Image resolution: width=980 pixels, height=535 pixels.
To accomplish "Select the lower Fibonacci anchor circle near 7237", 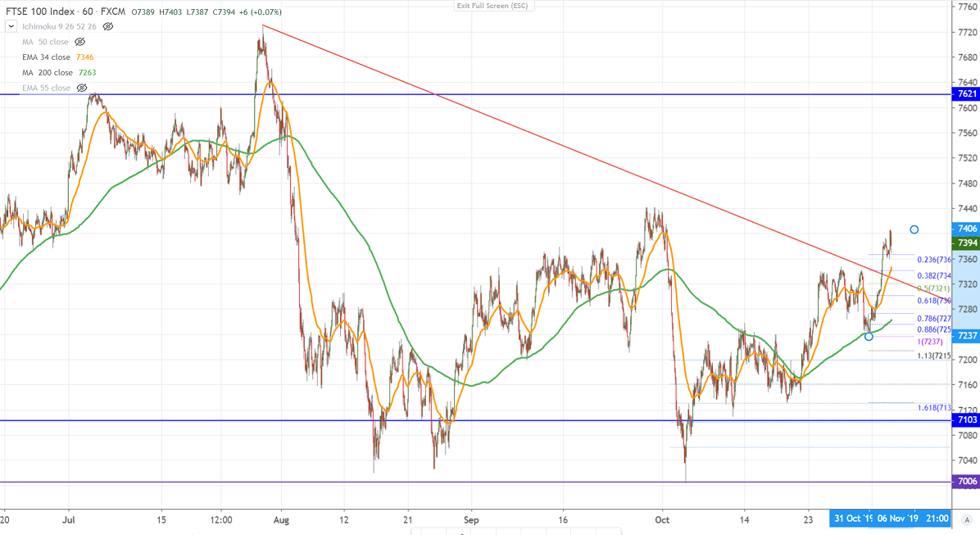I will [x=869, y=336].
